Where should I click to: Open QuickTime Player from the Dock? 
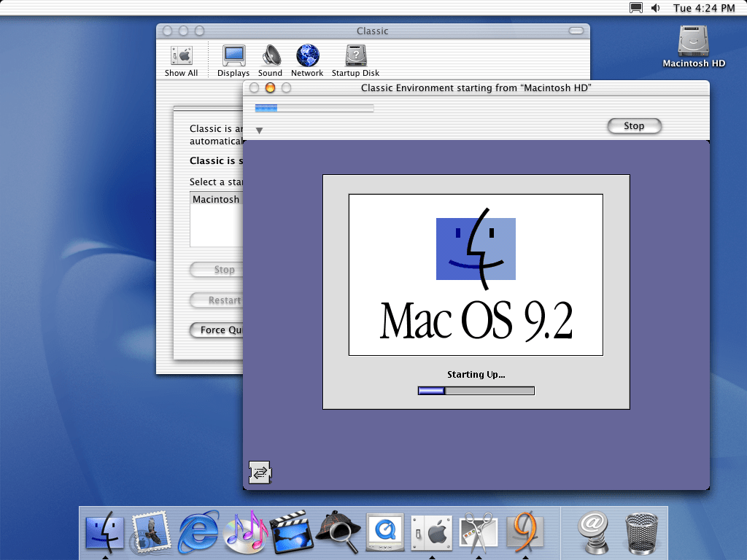tap(384, 531)
